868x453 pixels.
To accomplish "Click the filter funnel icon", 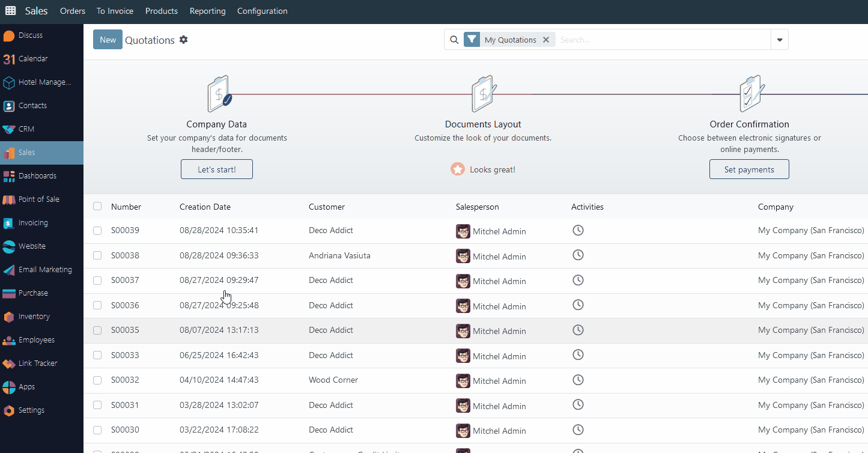I will (x=472, y=40).
